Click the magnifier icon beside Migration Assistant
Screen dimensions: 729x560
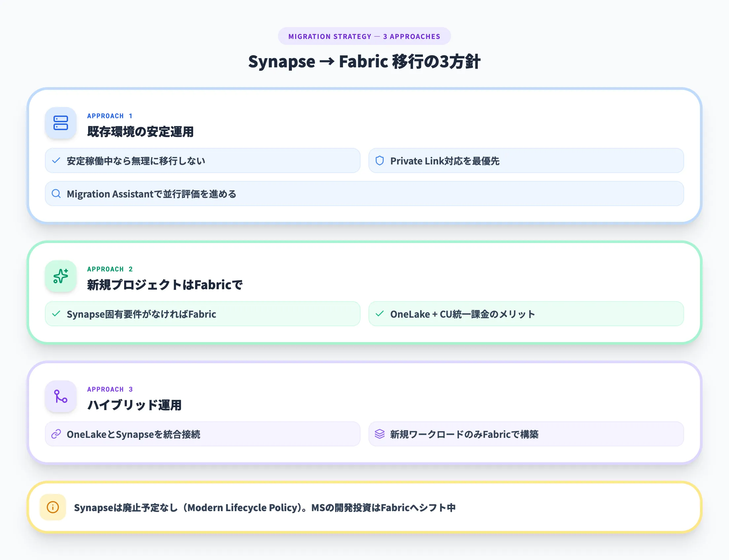click(x=56, y=193)
